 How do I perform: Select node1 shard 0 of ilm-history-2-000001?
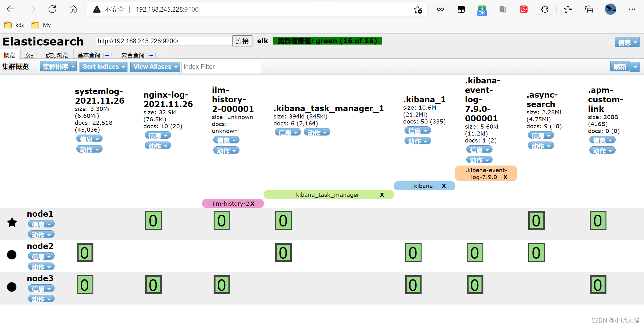(x=222, y=220)
